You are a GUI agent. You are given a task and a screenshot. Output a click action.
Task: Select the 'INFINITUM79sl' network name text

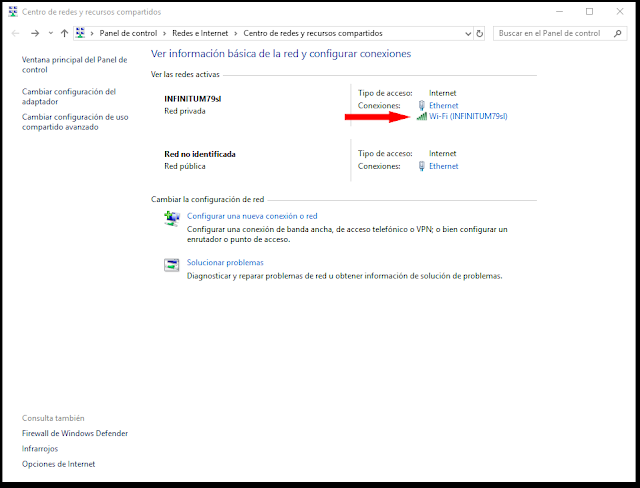[x=193, y=99]
